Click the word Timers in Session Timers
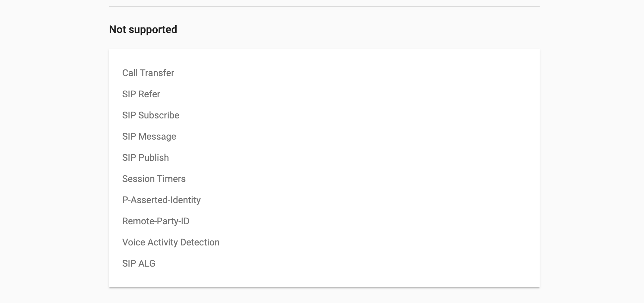Viewport: 644px width, 303px height. tap(172, 179)
